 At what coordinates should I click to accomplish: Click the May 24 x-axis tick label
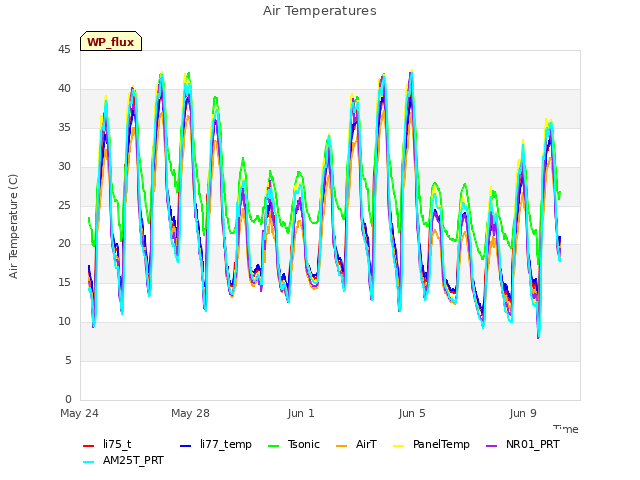80,413
